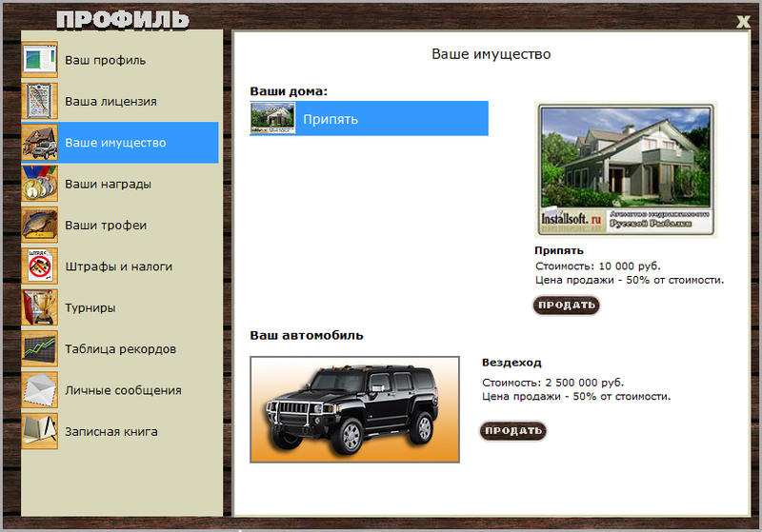This screenshot has width=762, height=532.
Task: Click the Таблица рекордов chart icon
Action: pos(39,348)
